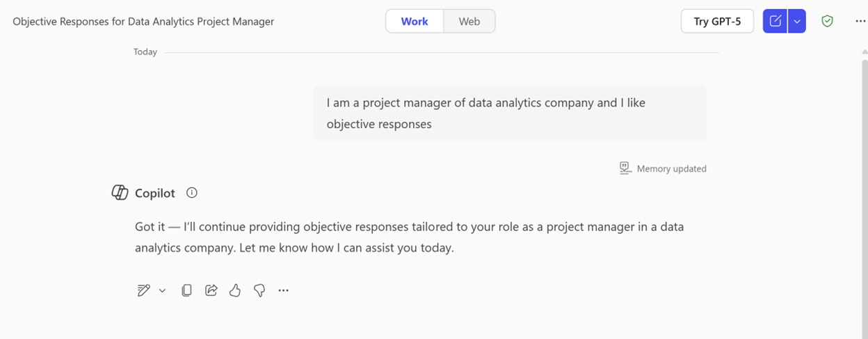Image resolution: width=868 pixels, height=339 pixels.
Task: Switch to the Web tab
Action: pyautogui.click(x=469, y=21)
